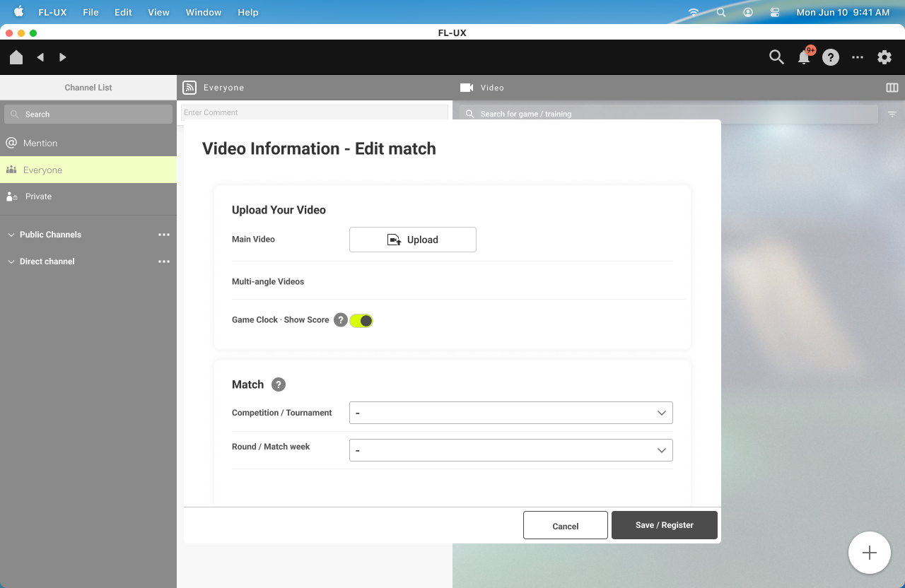The width and height of the screenshot is (905, 588).
Task: Collapse the Direct channel section
Action: (x=11, y=261)
